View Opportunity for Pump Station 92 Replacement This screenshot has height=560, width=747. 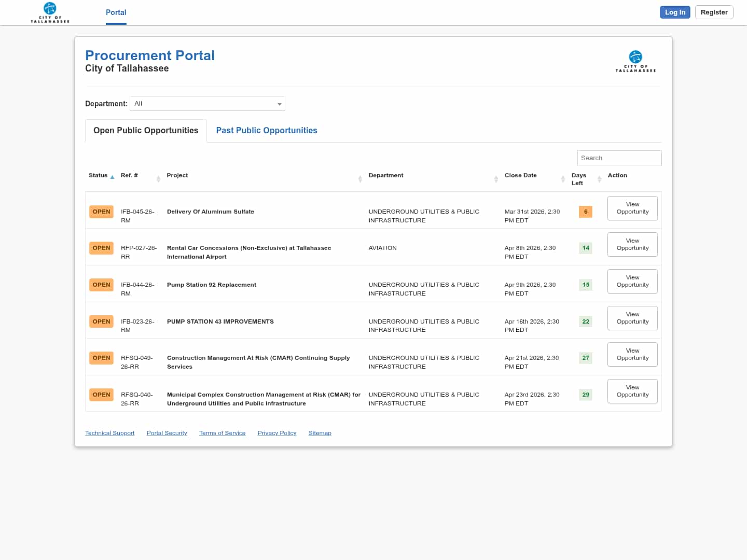click(632, 281)
